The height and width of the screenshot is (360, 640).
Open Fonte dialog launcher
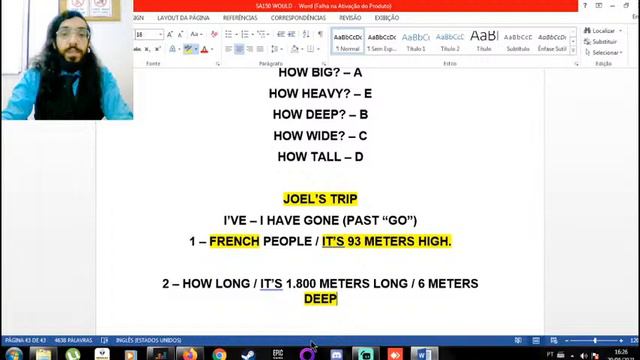218,64
